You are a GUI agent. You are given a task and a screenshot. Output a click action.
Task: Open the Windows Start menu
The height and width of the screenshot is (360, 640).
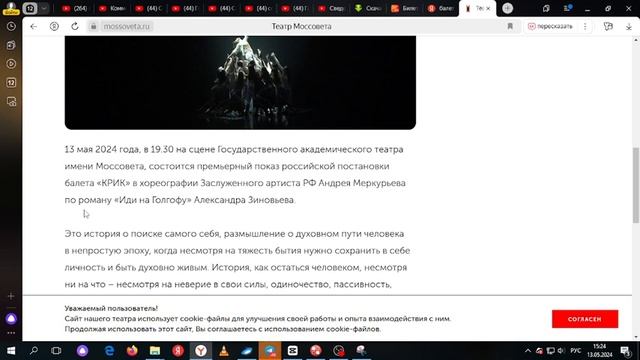[11, 351]
